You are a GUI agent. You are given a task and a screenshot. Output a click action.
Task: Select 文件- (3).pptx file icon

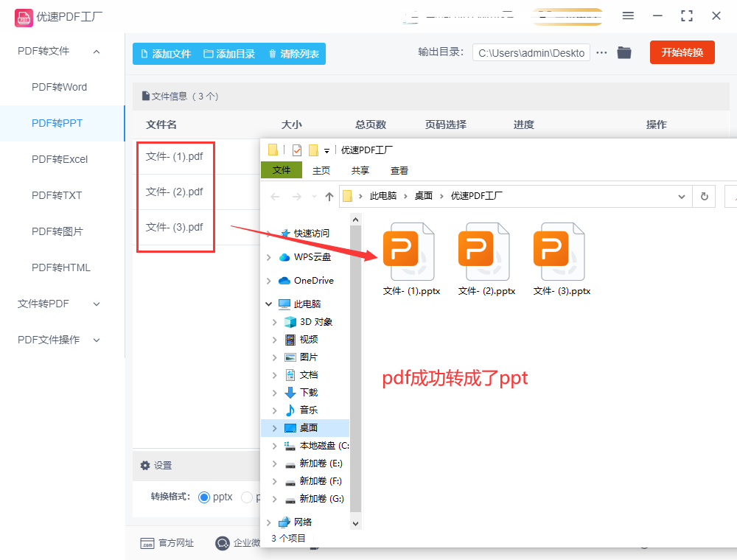(559, 252)
